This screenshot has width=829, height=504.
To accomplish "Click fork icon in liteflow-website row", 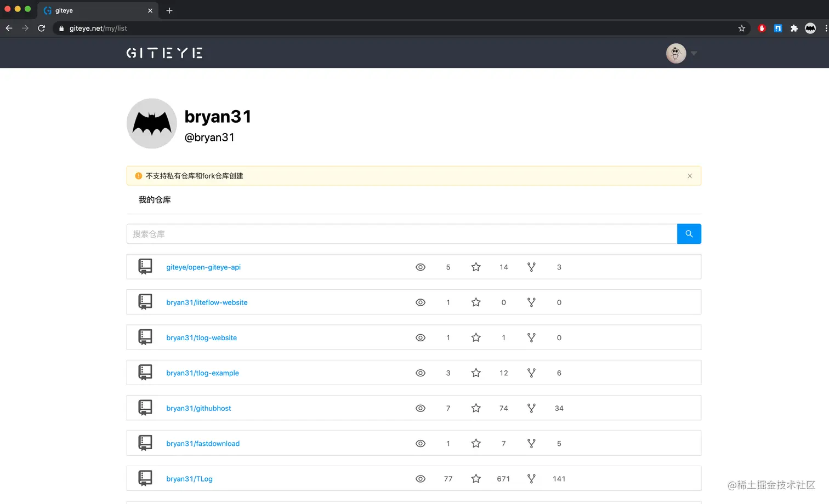I will pos(531,302).
